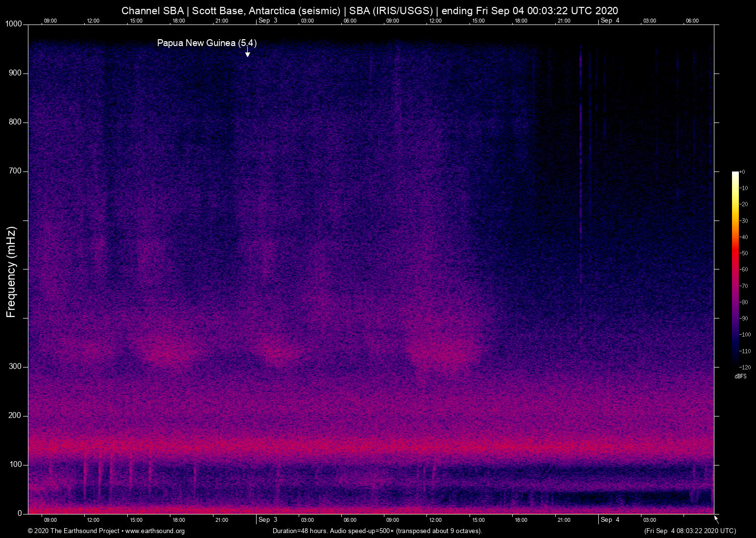Click the 100 frequency tick label
Image resolution: width=756 pixels, height=538 pixels.
[15, 465]
